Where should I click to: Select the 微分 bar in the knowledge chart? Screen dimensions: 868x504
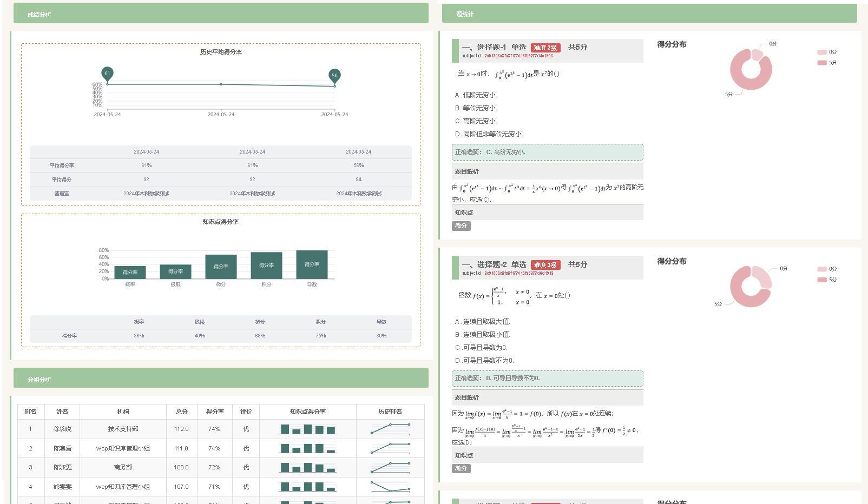click(221, 267)
